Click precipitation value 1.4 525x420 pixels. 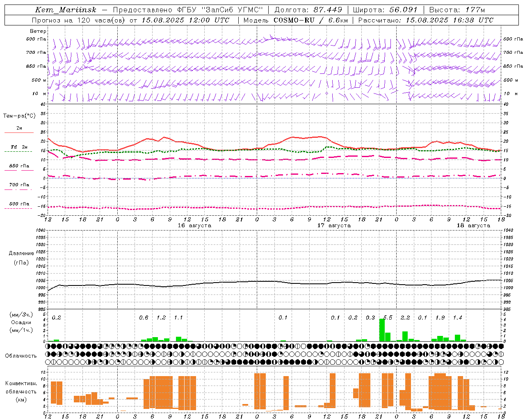457,318
